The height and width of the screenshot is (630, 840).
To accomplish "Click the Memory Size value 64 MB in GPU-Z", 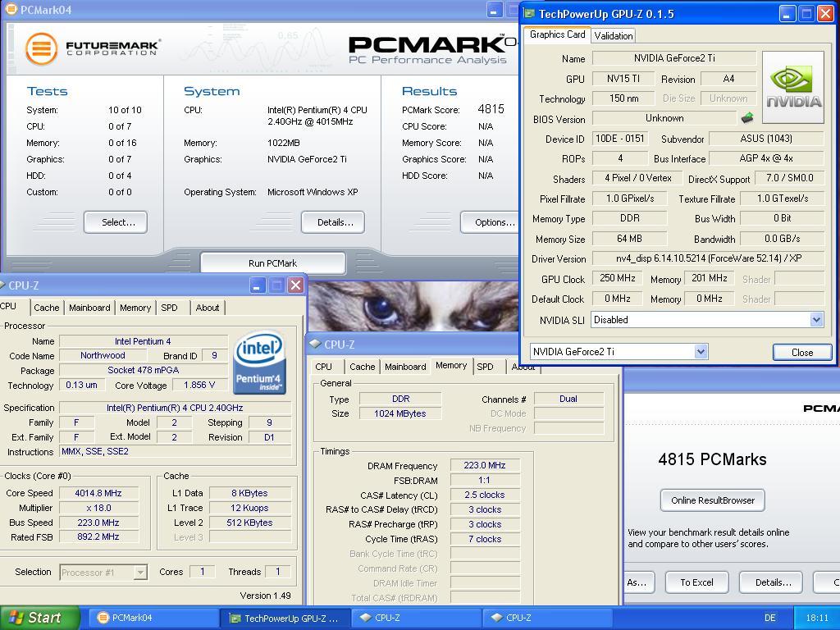I will click(x=629, y=239).
